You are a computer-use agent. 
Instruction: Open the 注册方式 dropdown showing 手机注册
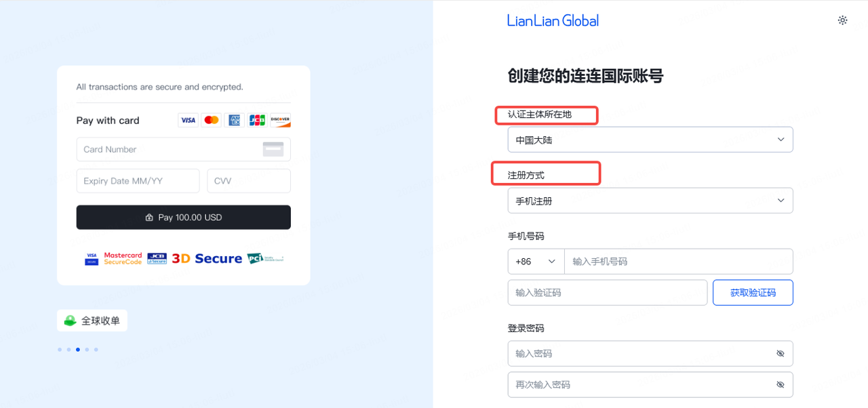[650, 201]
